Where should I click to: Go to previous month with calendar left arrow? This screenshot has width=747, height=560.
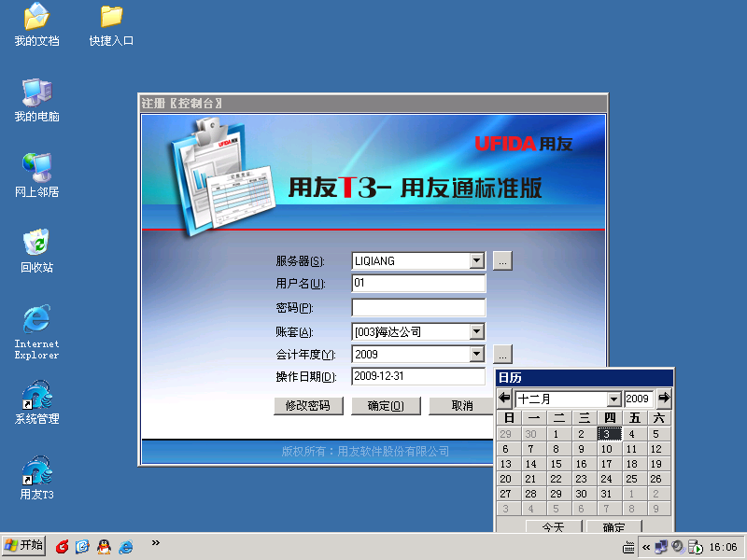(x=504, y=399)
